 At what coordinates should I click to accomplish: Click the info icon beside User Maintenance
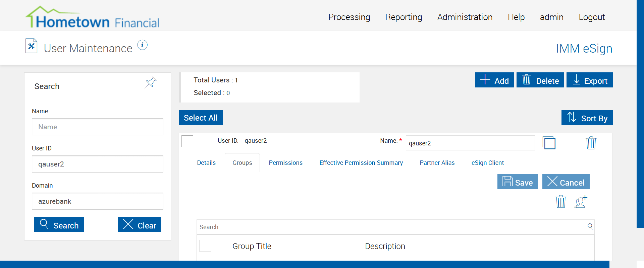tap(143, 45)
